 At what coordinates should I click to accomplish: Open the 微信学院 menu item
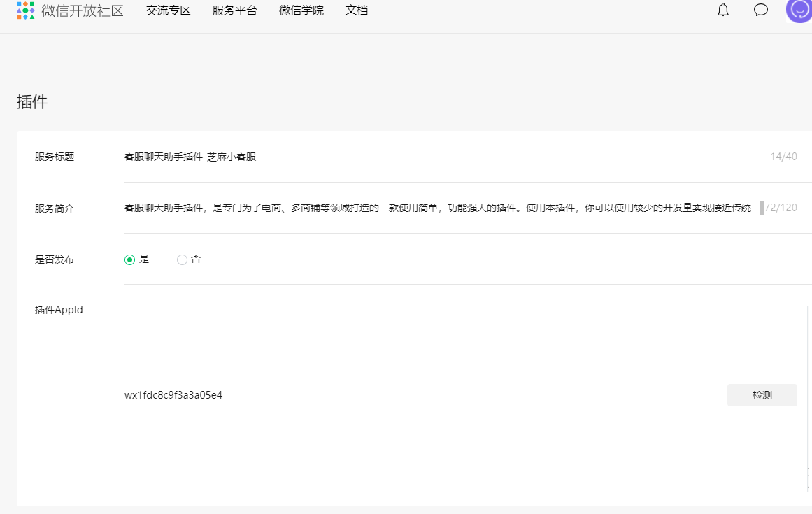301,10
